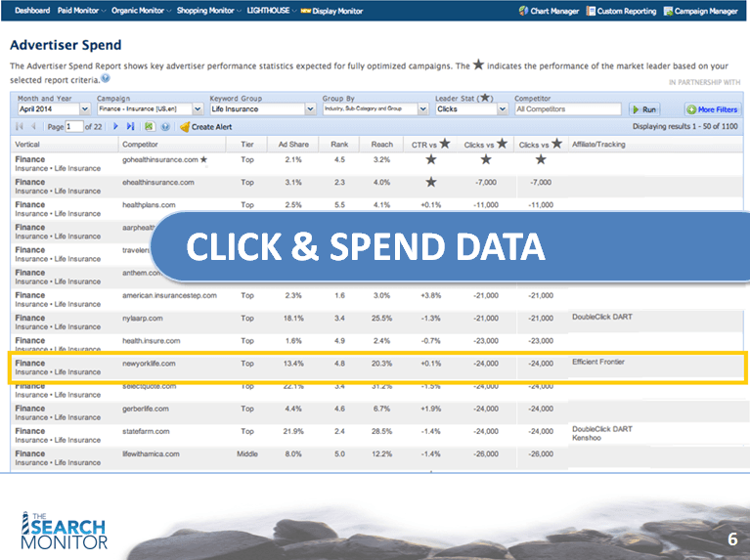Click the More Filters button

pyautogui.click(x=712, y=109)
